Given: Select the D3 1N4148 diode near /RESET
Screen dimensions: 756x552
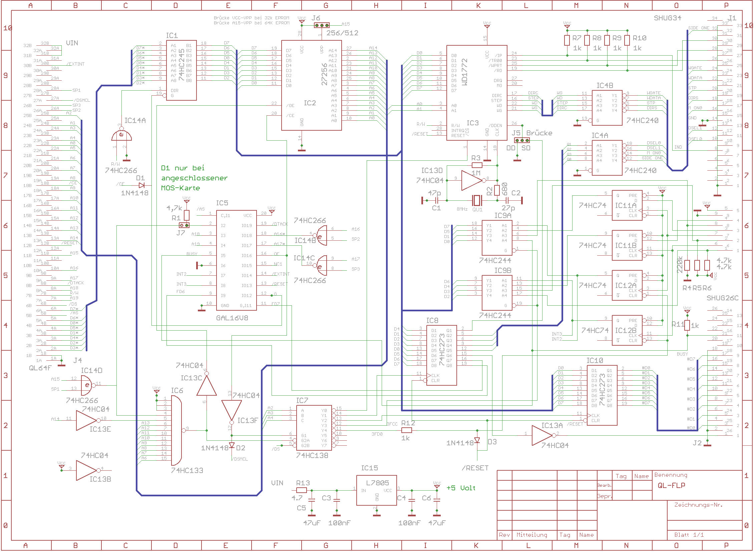Looking at the screenshot, I should (477, 440).
